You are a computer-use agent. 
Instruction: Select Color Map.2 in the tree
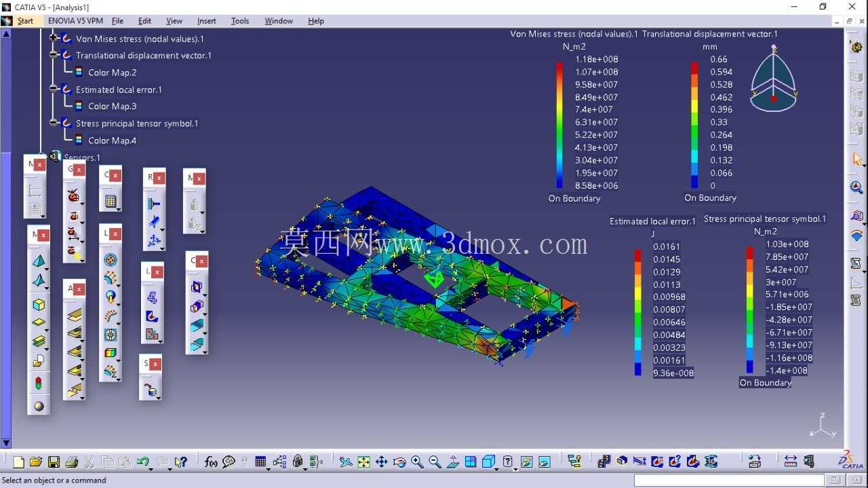pyautogui.click(x=112, y=73)
